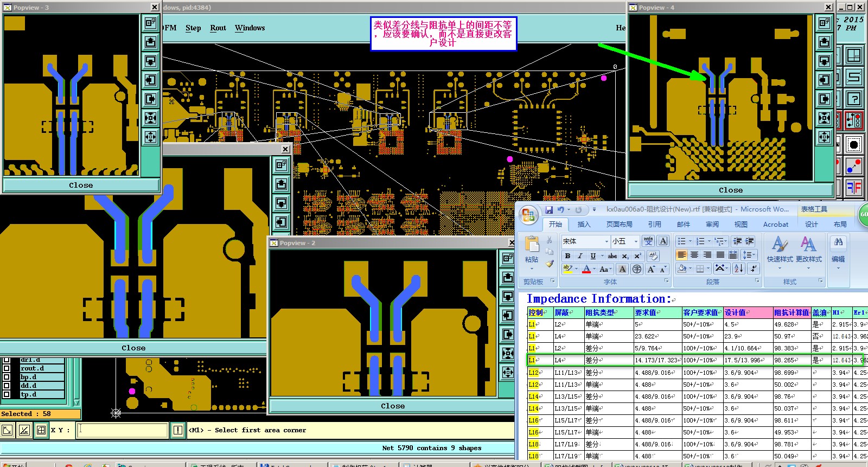
Task: Open undo history dropdown arrow in Word
Action: click(569, 209)
